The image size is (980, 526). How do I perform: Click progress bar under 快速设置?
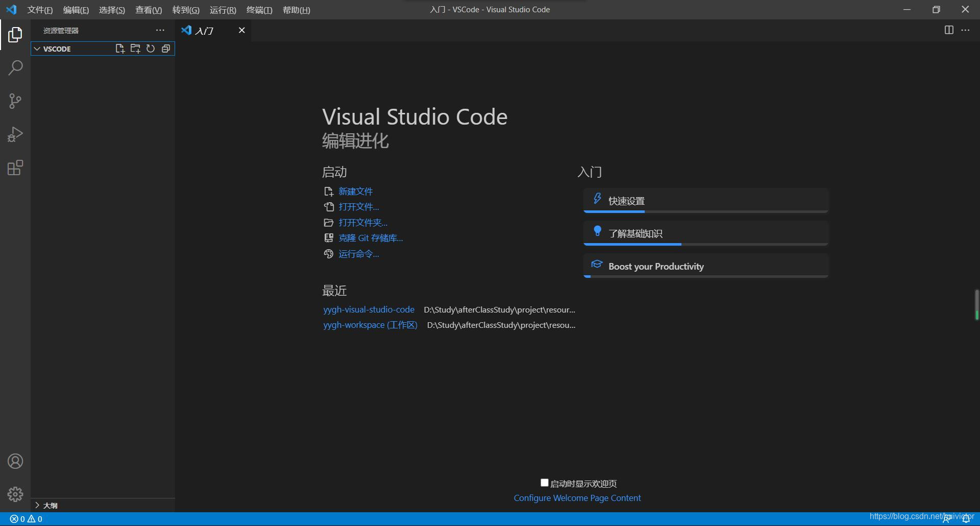(706, 211)
